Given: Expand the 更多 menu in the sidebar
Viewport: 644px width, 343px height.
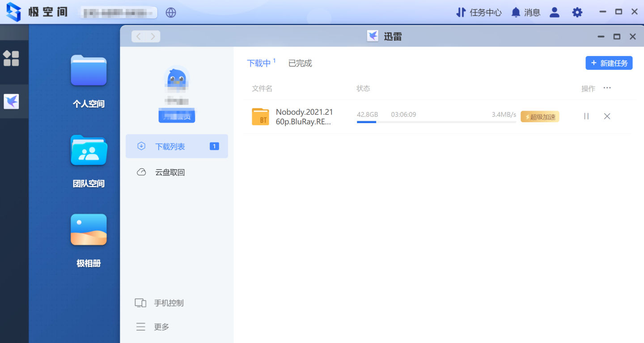Looking at the screenshot, I should 161,326.
